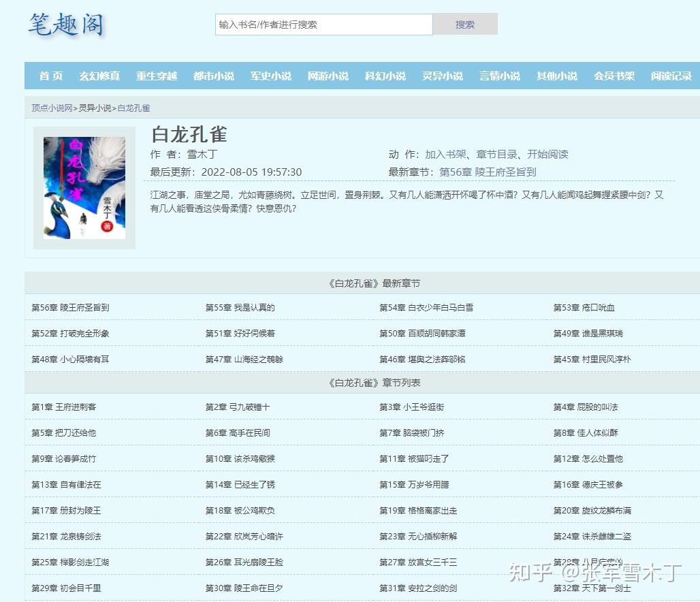The width and height of the screenshot is (700, 602).
Task: Open latest chapter 第56章 陵王府圣旨到 beside 最新章节
Action: tap(488, 172)
